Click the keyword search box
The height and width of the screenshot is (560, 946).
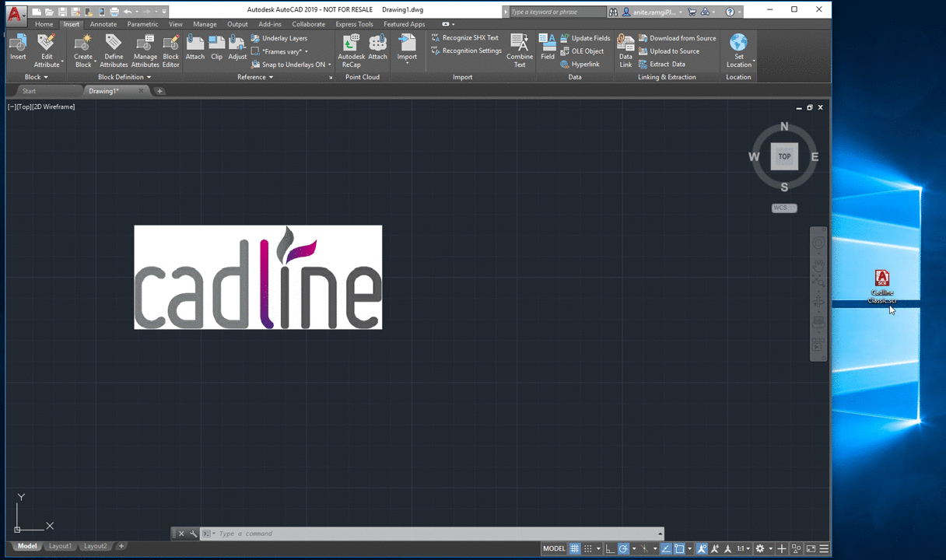coord(558,12)
